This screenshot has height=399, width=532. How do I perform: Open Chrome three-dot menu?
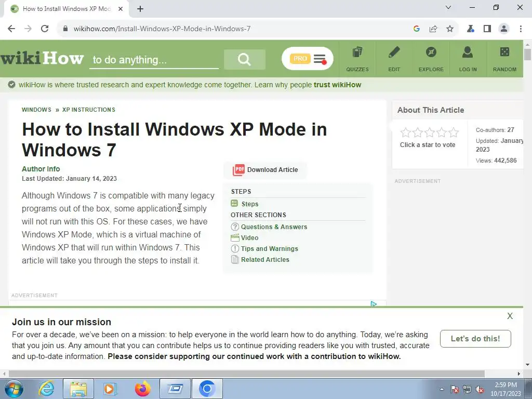point(521,29)
